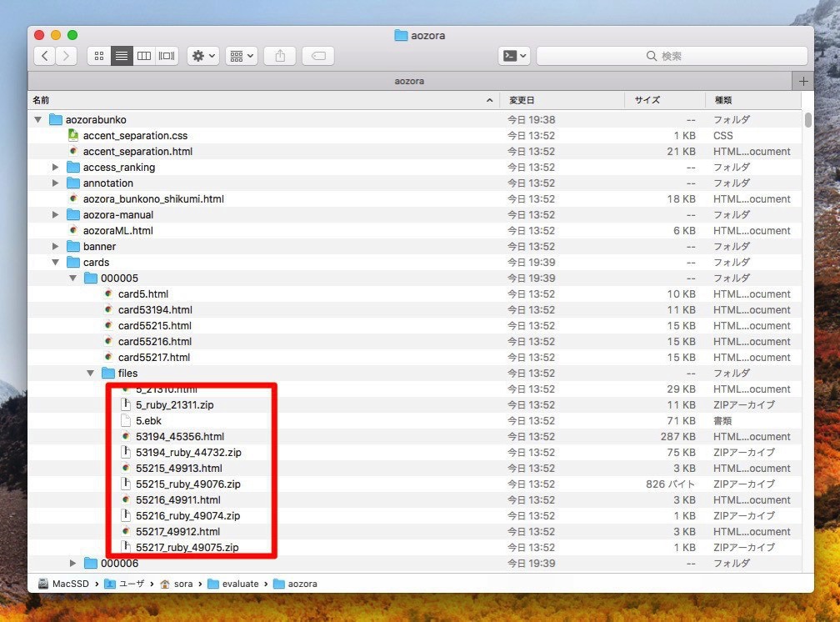840x622 pixels.
Task: Go back using the left arrow
Action: pyautogui.click(x=45, y=56)
